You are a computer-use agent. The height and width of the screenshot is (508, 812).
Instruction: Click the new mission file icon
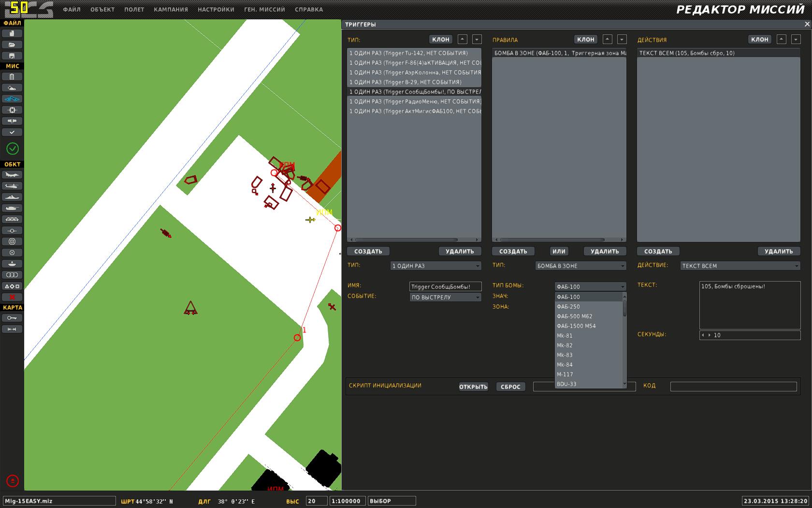(x=12, y=33)
